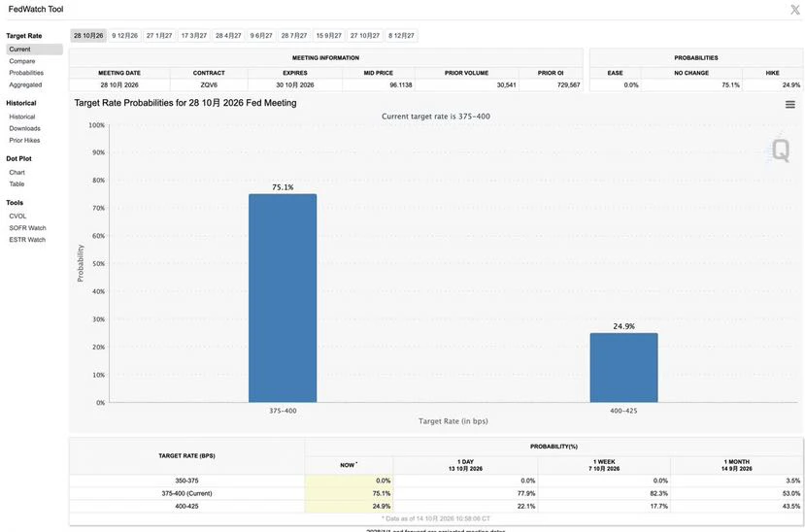This screenshot has height=532, width=805.
Task: Select the 9 12月26 meeting tab
Action: tap(124, 35)
